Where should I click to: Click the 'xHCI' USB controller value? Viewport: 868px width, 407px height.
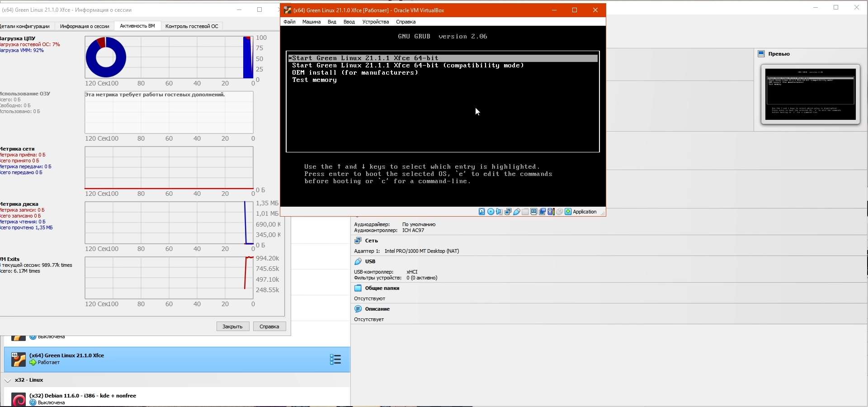coord(412,272)
